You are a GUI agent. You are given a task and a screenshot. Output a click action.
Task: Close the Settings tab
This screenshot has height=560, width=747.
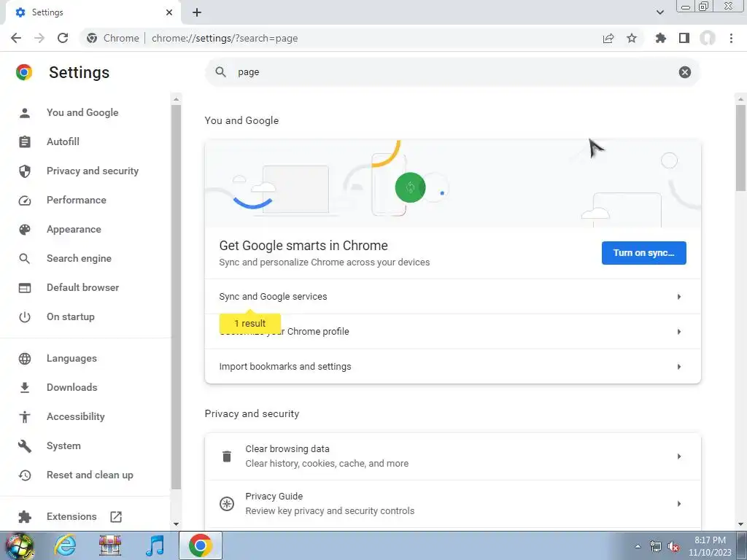click(x=169, y=12)
